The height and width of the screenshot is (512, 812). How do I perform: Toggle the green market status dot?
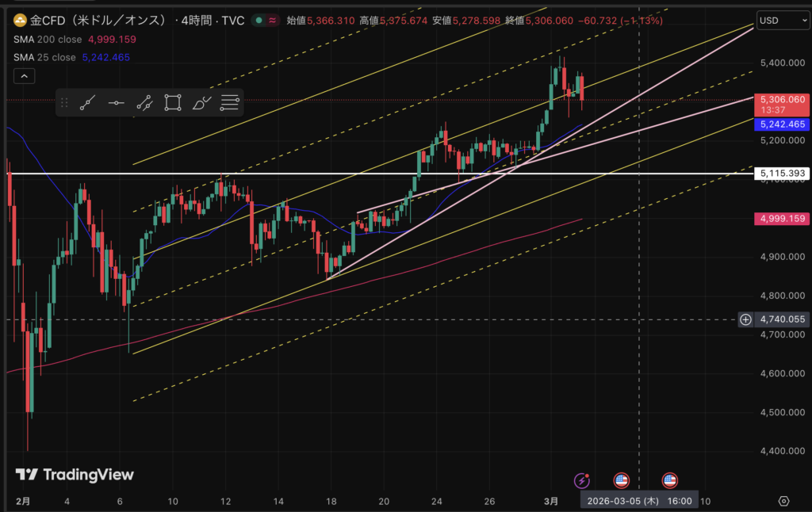(x=259, y=20)
